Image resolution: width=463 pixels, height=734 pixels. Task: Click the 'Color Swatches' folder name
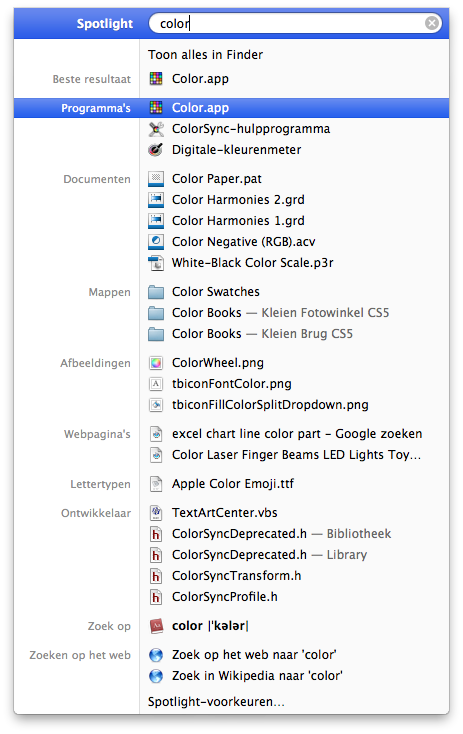point(216,292)
